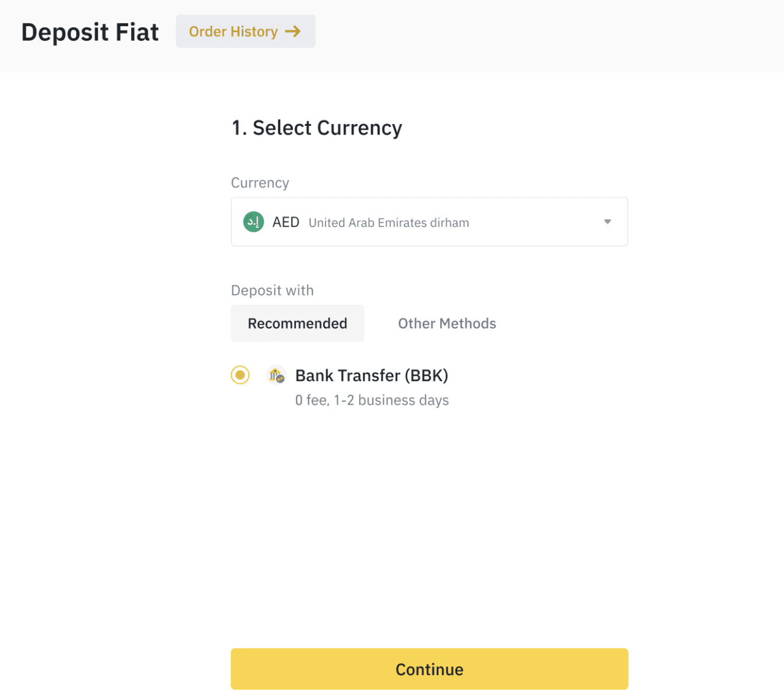784x698 pixels.
Task: Click the Deposit Fiat page title
Action: tap(90, 32)
